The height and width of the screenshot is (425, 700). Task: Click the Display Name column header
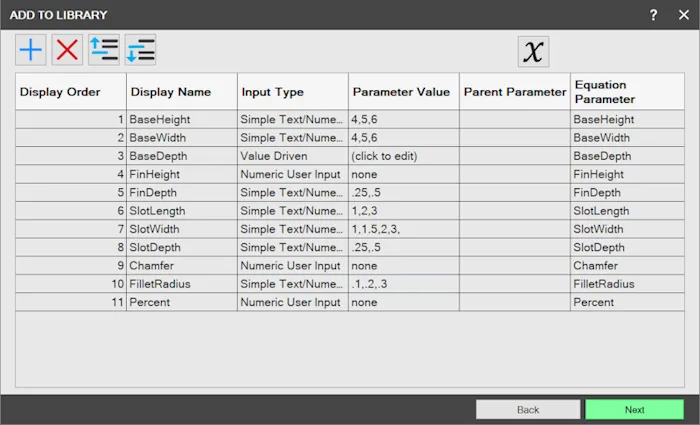pyautogui.click(x=182, y=92)
